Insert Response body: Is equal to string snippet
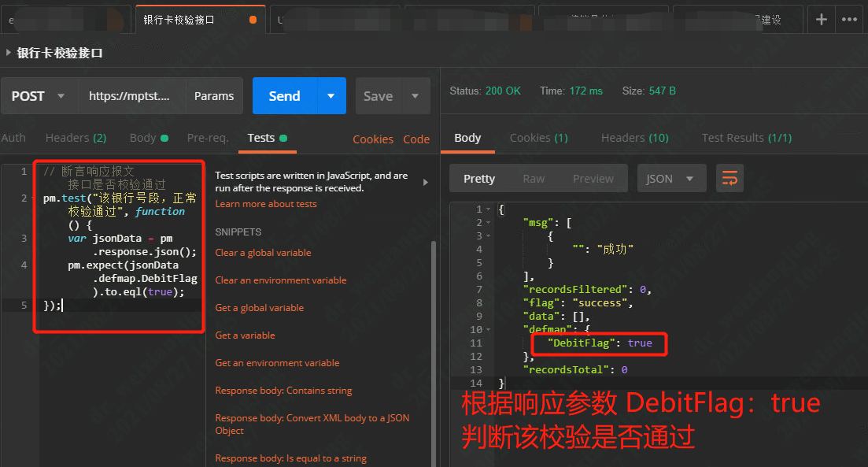Viewport: 868px width, 467px height. tap(290, 458)
